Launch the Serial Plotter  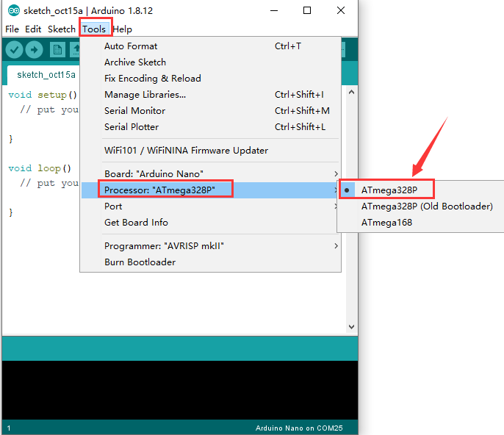[211, 127]
